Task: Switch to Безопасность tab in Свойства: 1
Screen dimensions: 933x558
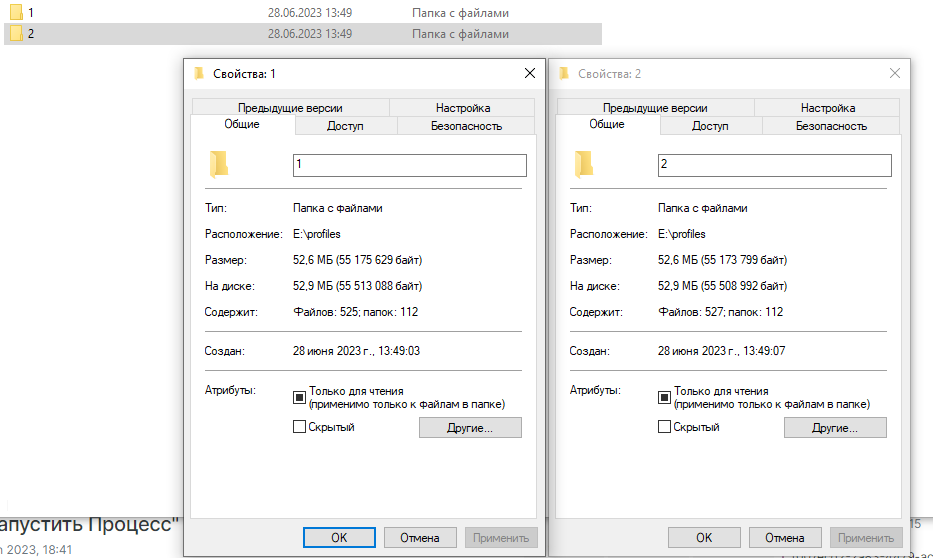Action: pyautogui.click(x=466, y=126)
